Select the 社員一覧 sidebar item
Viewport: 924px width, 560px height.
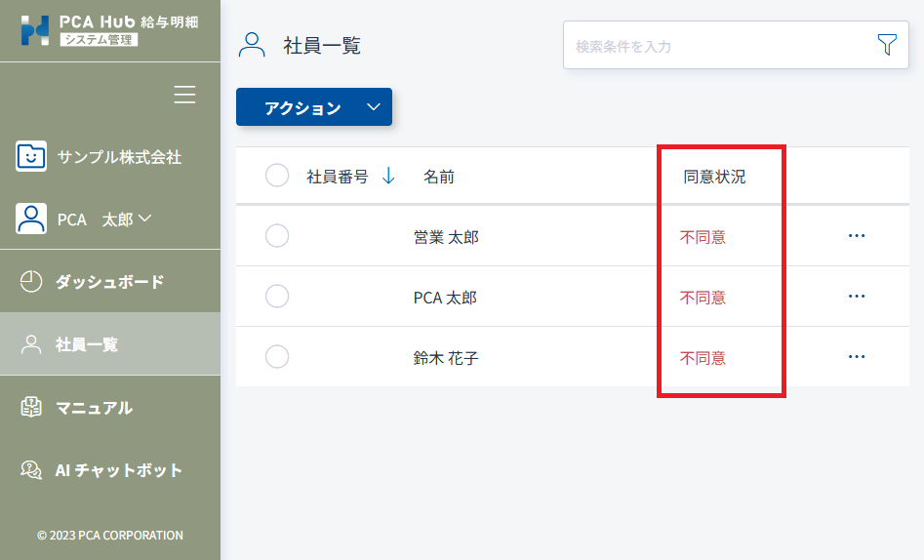[x=110, y=343]
